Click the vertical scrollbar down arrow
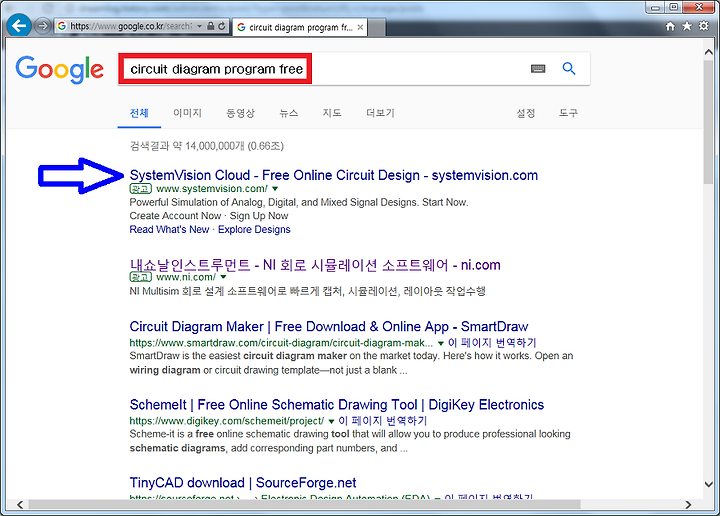The image size is (720, 516). coord(709,484)
